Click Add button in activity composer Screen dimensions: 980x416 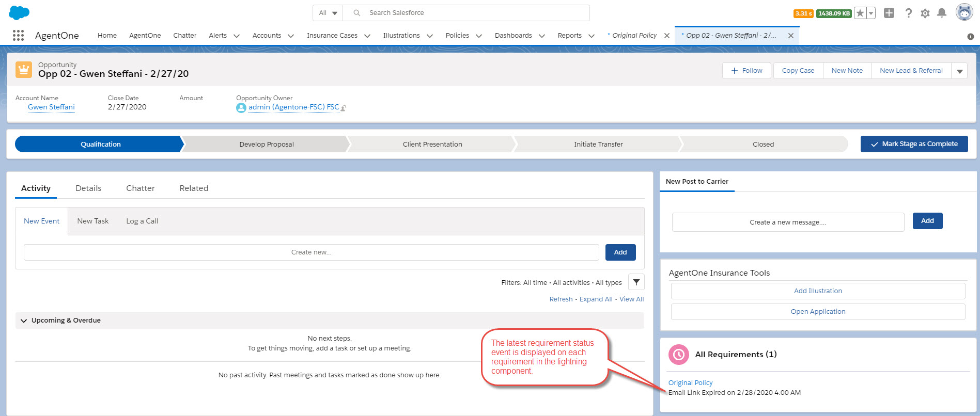tap(620, 252)
